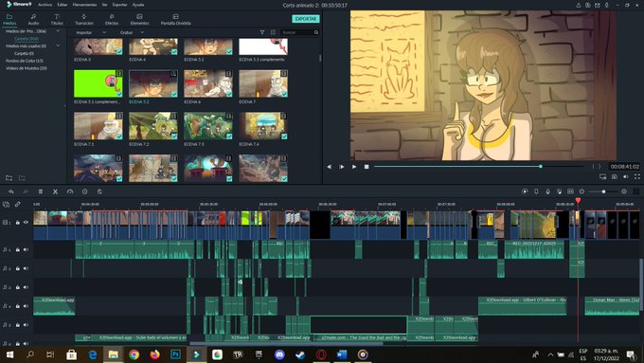Switch to the Títulos tab
Screen dimensions: 644x363
point(57,19)
